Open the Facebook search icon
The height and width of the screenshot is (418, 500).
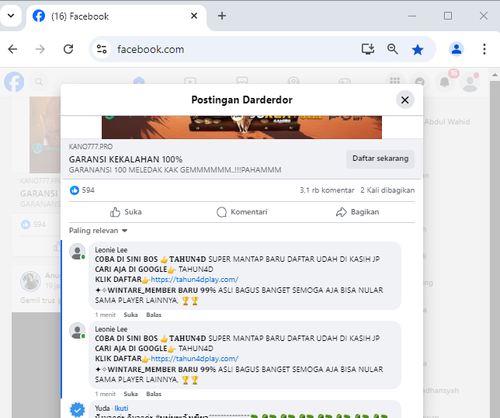point(39,82)
